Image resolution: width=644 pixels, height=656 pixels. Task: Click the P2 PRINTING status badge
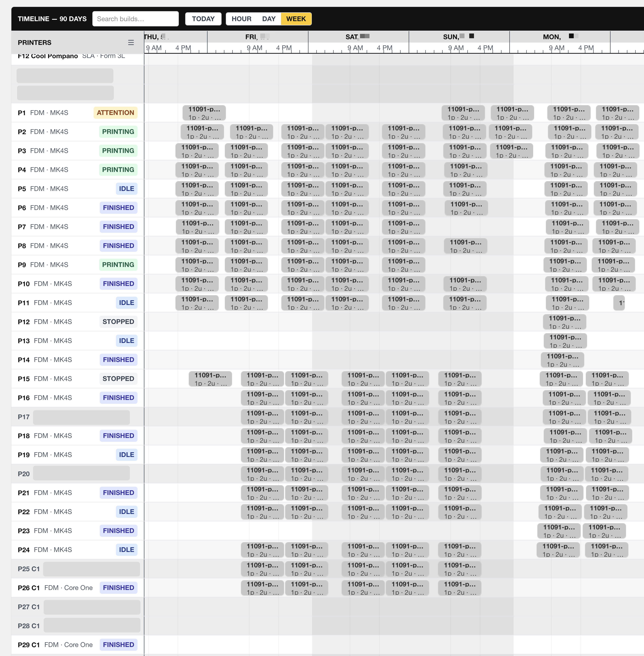coord(118,132)
